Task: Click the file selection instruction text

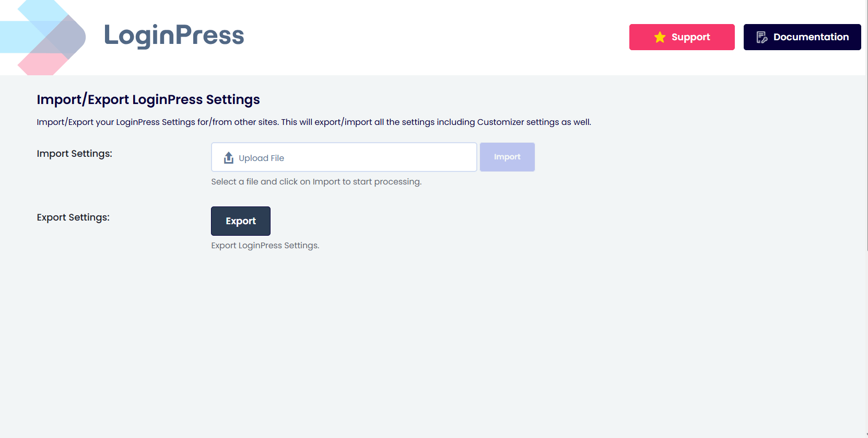Action: (x=316, y=181)
